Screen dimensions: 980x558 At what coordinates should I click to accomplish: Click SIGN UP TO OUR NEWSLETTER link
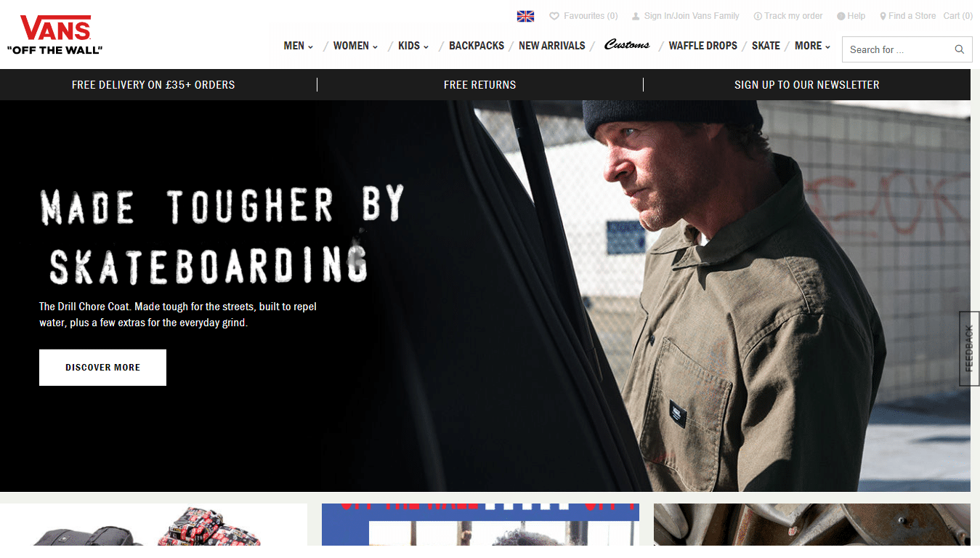(x=806, y=85)
